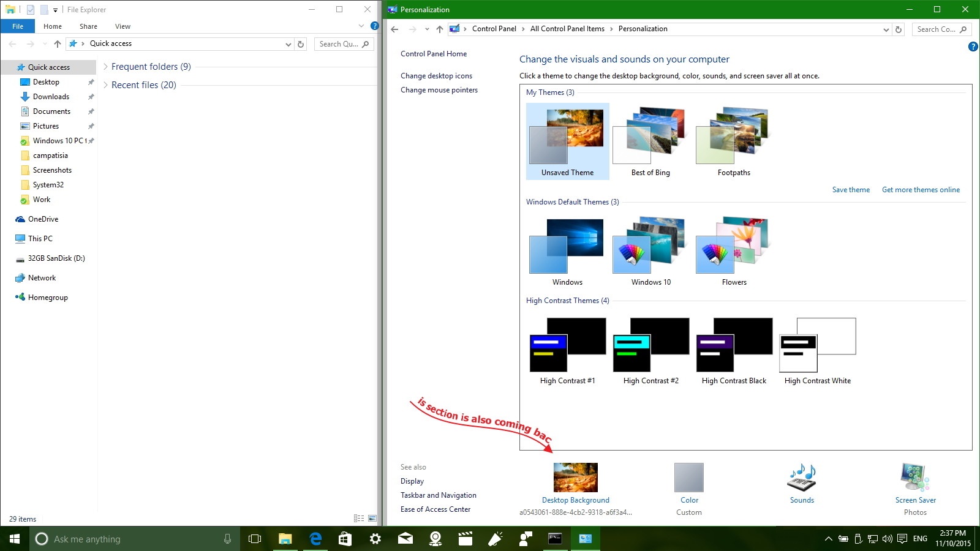Open Screen Saver settings icon
The width and height of the screenshot is (980, 551).
click(x=915, y=478)
